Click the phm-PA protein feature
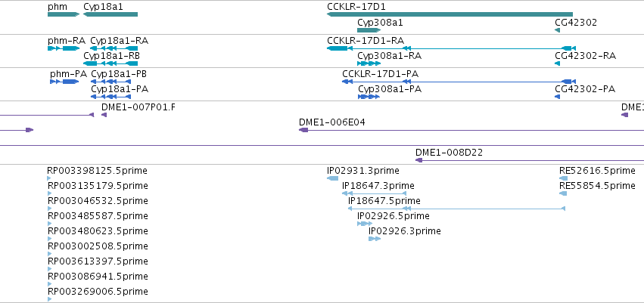This screenshot has width=644, height=303. pos(64,82)
